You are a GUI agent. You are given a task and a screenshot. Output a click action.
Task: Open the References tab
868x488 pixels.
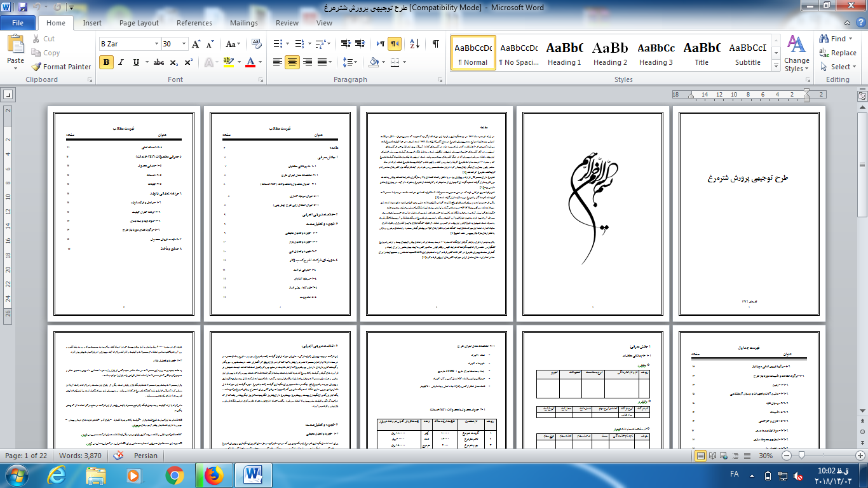(x=194, y=23)
